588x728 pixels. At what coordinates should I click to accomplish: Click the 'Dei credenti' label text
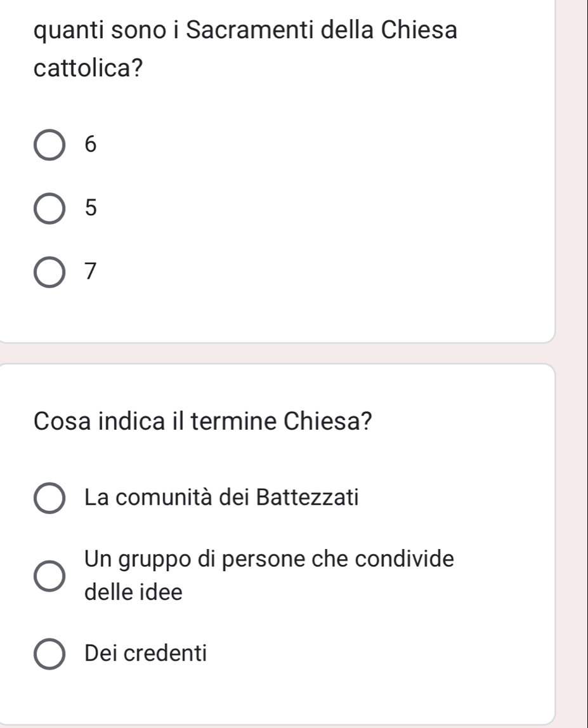(x=145, y=652)
